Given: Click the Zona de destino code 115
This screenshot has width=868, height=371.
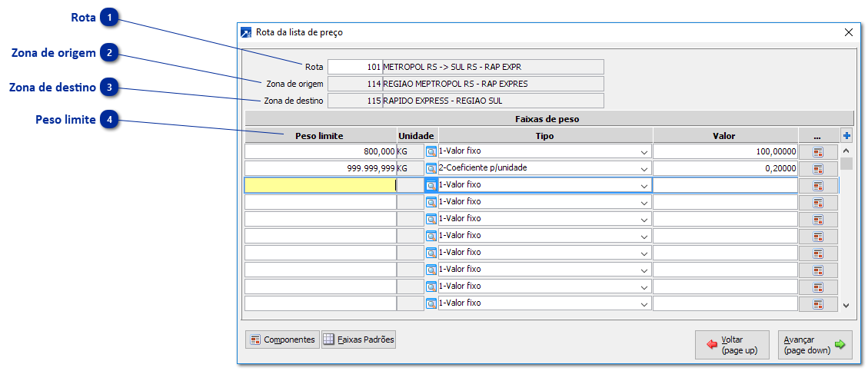Looking at the screenshot, I should (354, 101).
